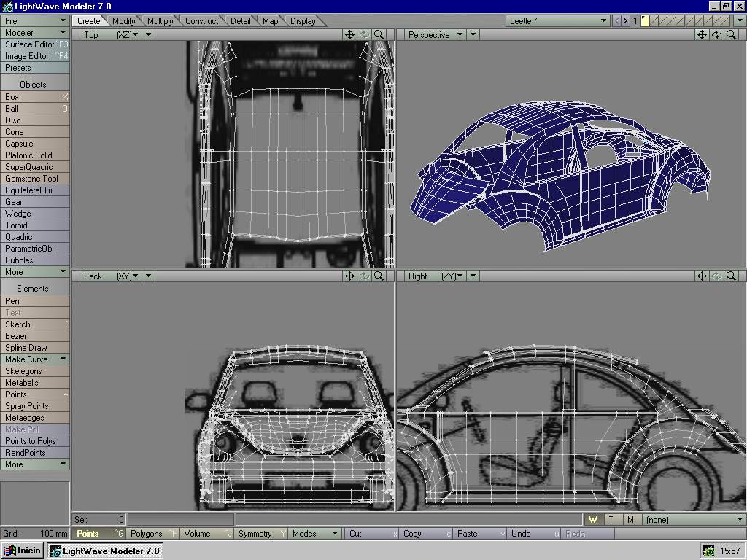747x560 pixels.
Task: Click the pan icon in Perspective viewport
Action: click(x=702, y=34)
